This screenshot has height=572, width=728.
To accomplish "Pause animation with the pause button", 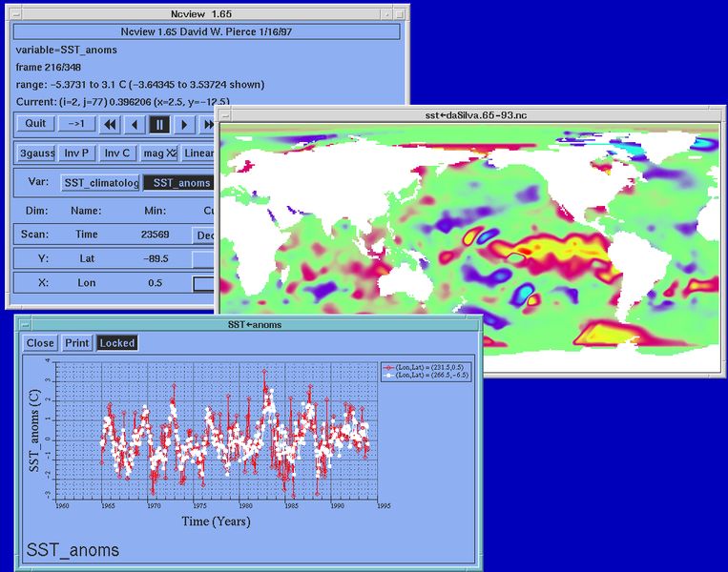I will coord(159,124).
